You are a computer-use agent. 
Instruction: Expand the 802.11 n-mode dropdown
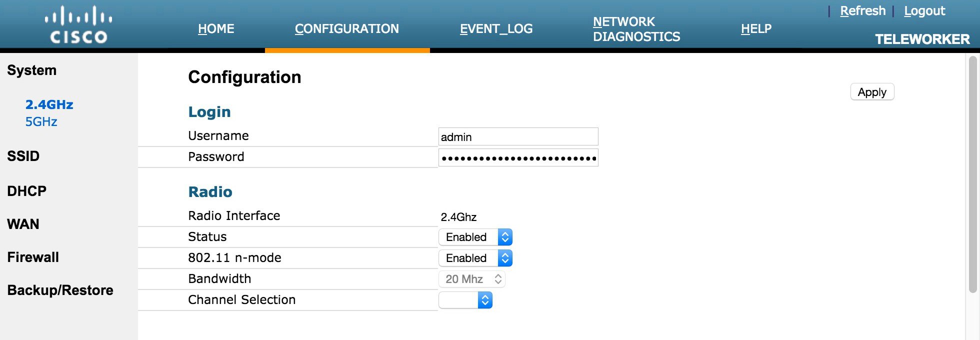click(x=475, y=258)
